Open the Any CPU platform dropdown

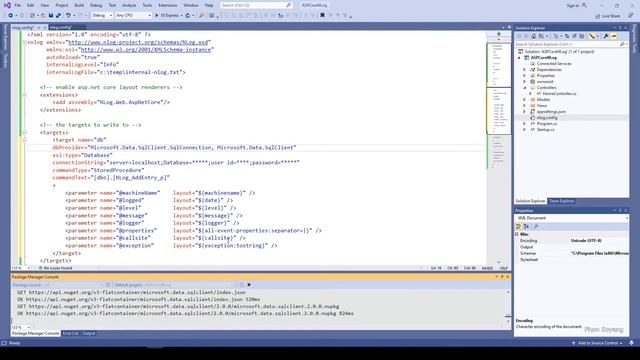(133, 16)
